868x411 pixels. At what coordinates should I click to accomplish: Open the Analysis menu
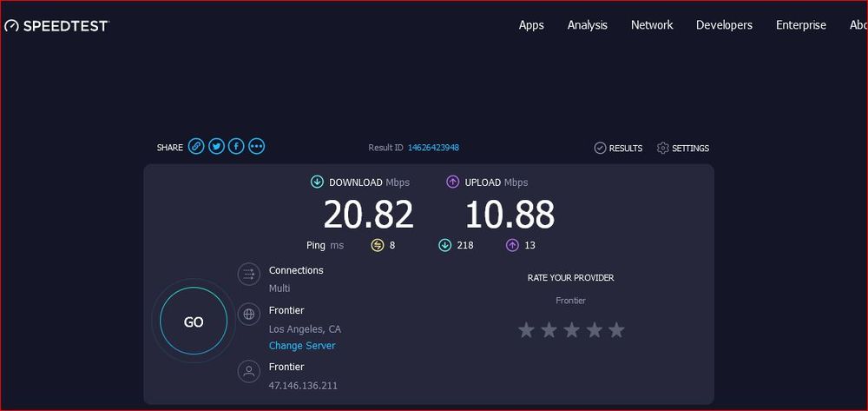588,25
